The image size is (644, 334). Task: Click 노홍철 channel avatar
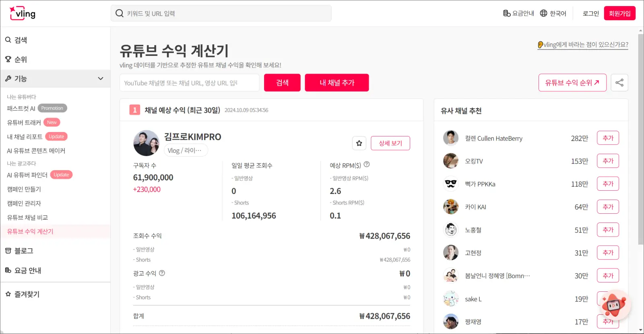451,230
